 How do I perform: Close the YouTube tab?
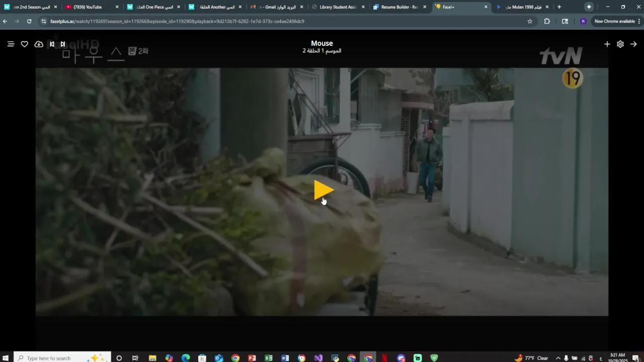117,7
